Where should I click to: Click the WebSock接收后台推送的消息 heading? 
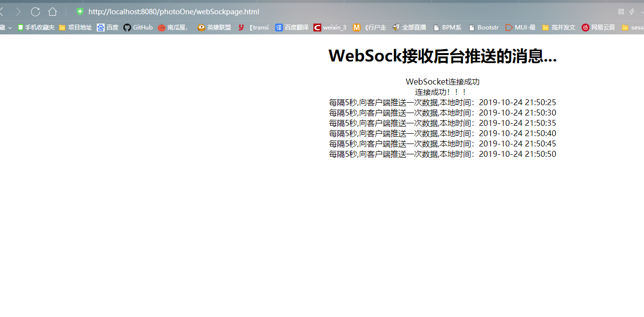(443, 56)
